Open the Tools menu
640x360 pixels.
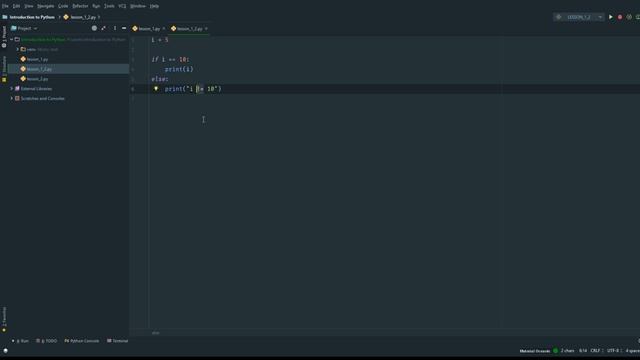[109, 6]
